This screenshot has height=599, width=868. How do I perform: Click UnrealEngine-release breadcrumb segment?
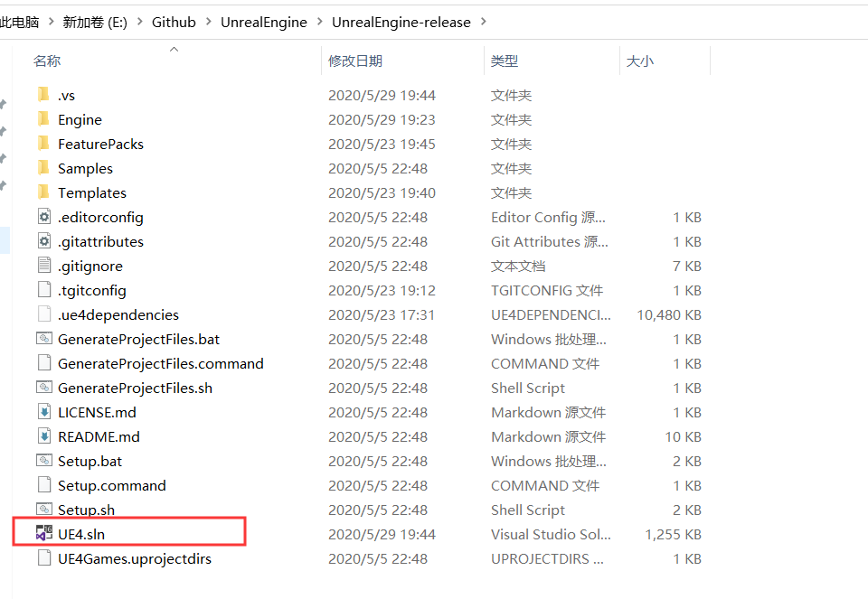[401, 22]
